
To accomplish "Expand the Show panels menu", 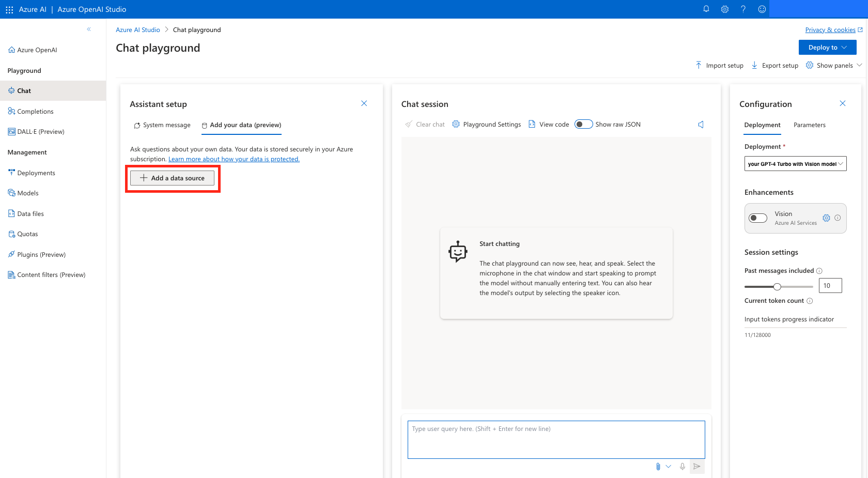I will [834, 66].
